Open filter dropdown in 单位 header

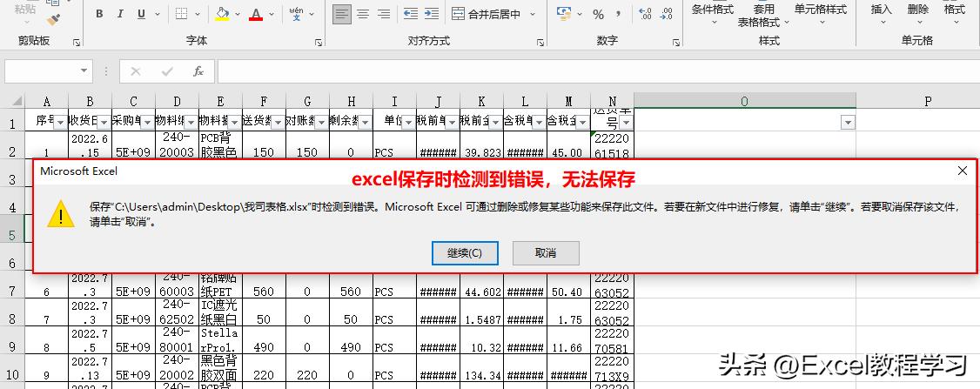408,123
